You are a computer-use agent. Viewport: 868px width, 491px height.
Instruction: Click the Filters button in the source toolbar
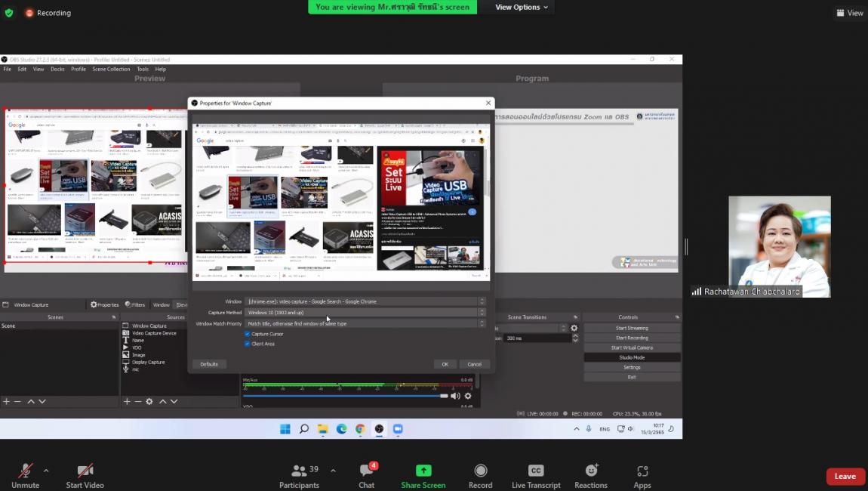(x=135, y=304)
